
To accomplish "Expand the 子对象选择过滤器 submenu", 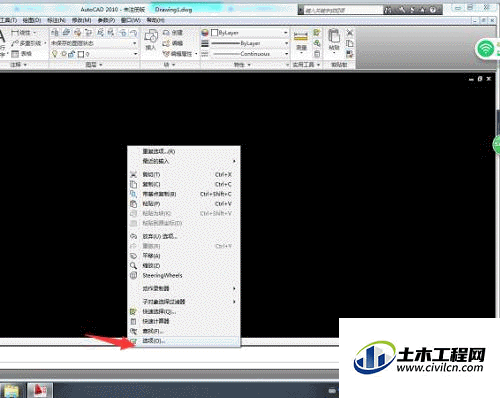I will pos(184,301).
